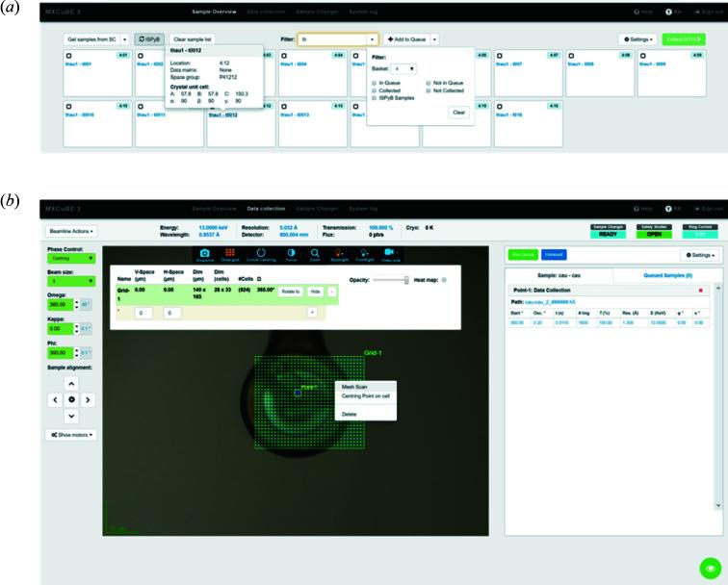This screenshot has height=585, width=728.
Task: Check the In Queue filter option
Action: pos(374,84)
